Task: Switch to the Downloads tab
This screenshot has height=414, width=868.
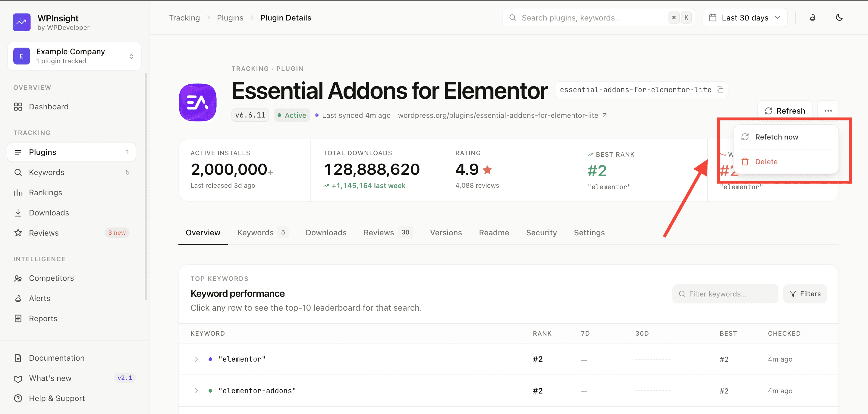Action: 326,233
